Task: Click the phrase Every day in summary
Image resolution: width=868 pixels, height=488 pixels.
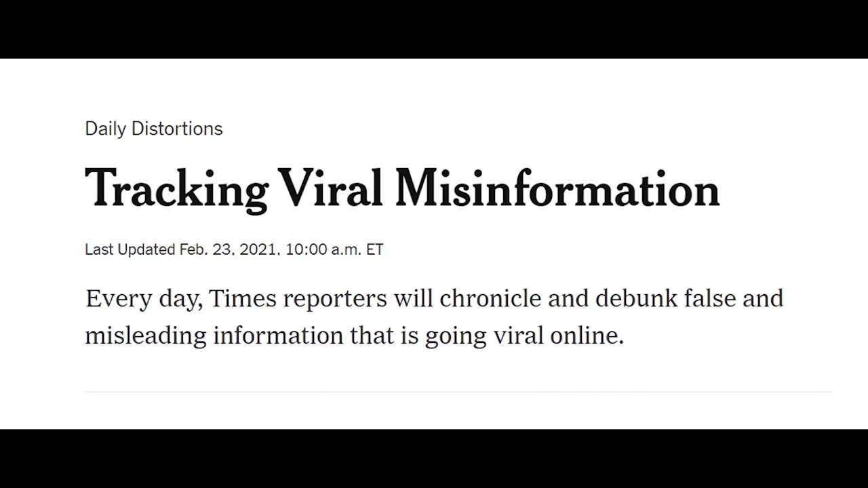Action: click(144, 300)
